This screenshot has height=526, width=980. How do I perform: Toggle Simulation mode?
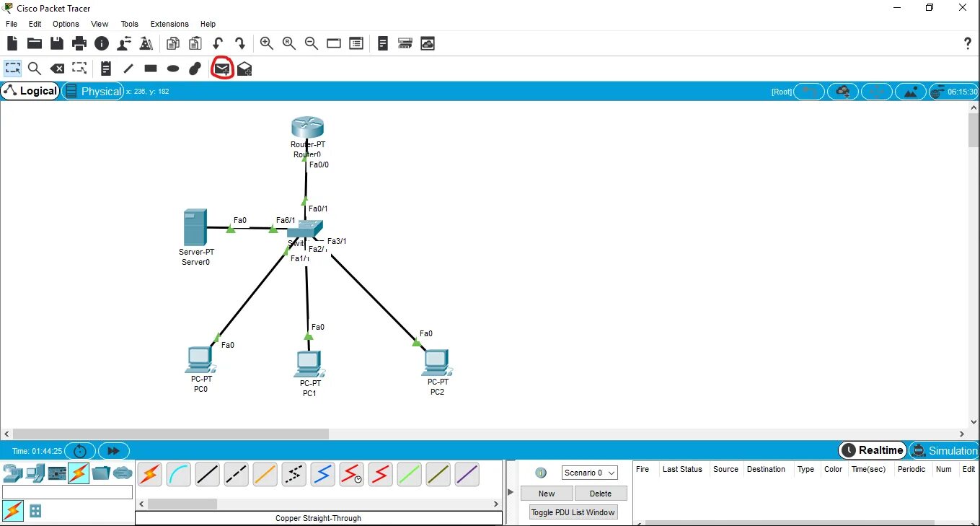pos(944,450)
